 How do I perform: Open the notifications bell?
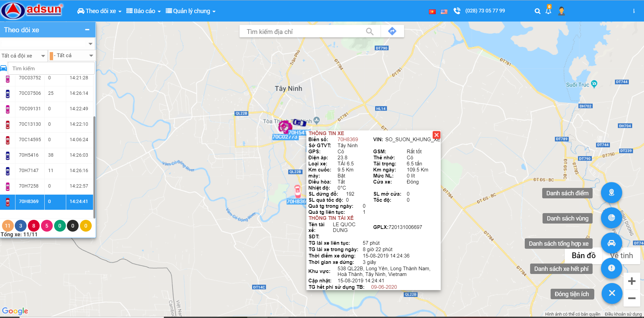548,10
